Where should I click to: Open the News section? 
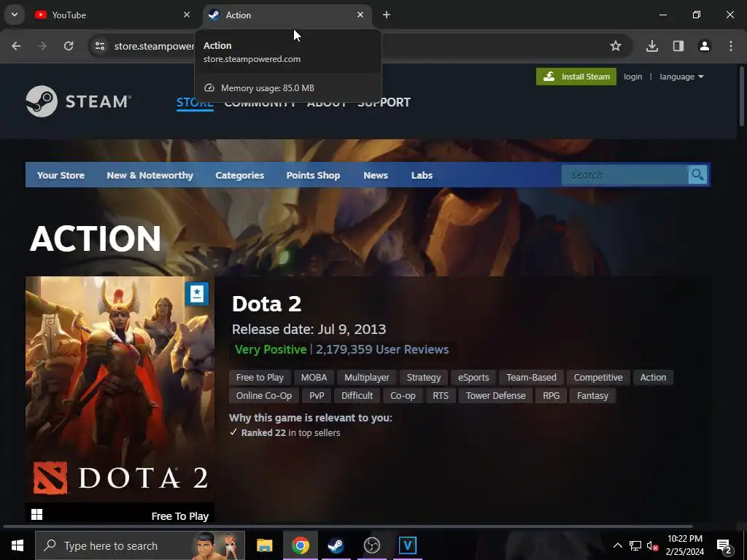(376, 175)
